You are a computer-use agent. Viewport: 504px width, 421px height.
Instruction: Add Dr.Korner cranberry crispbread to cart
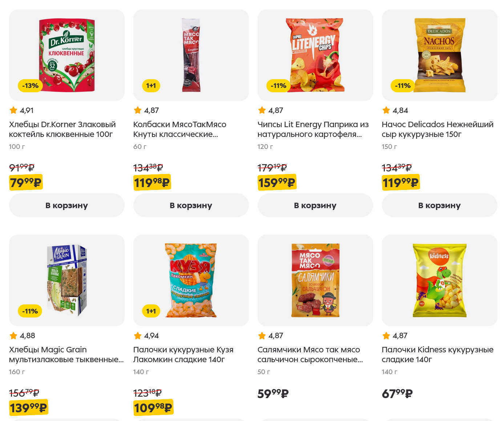[66, 205]
